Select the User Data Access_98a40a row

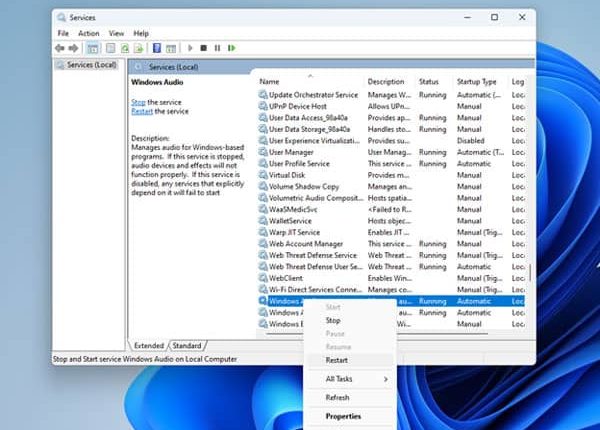click(x=391, y=118)
